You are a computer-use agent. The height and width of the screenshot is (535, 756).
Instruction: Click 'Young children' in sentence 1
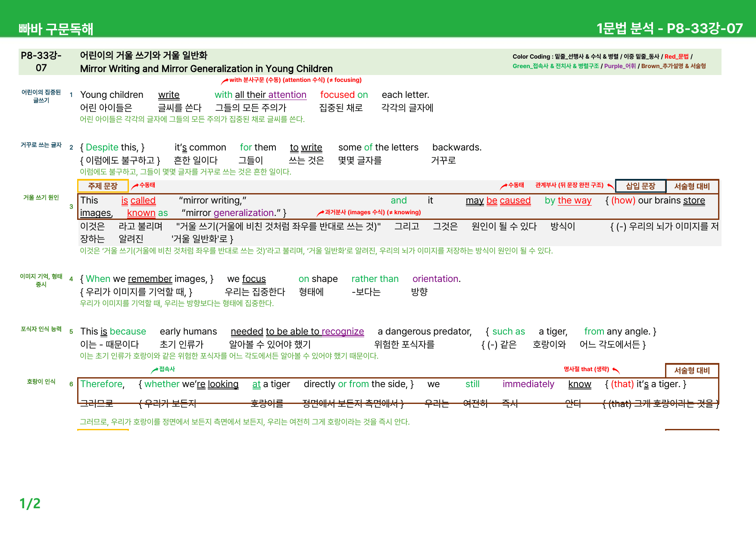click(112, 95)
